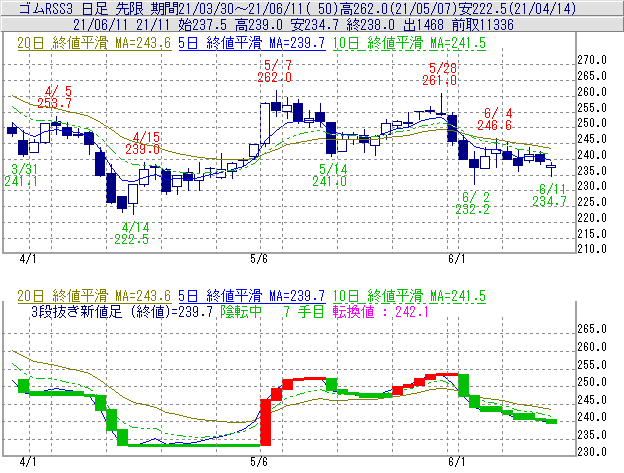Click the 230.0 price axis label in the lower chart
624x473 pixels.
point(592,452)
